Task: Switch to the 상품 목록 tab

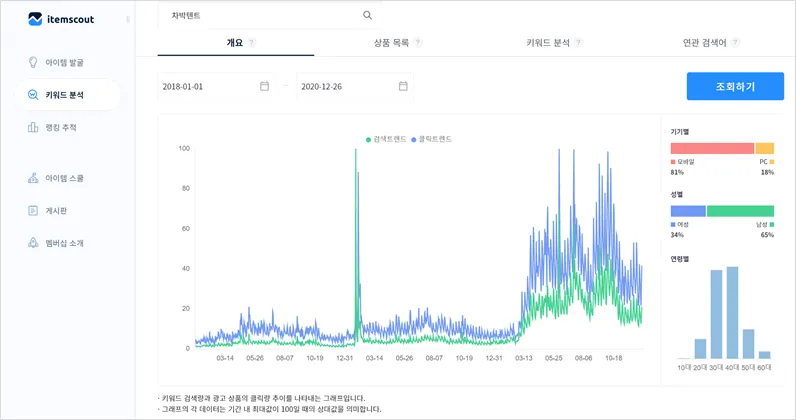Action: point(391,43)
